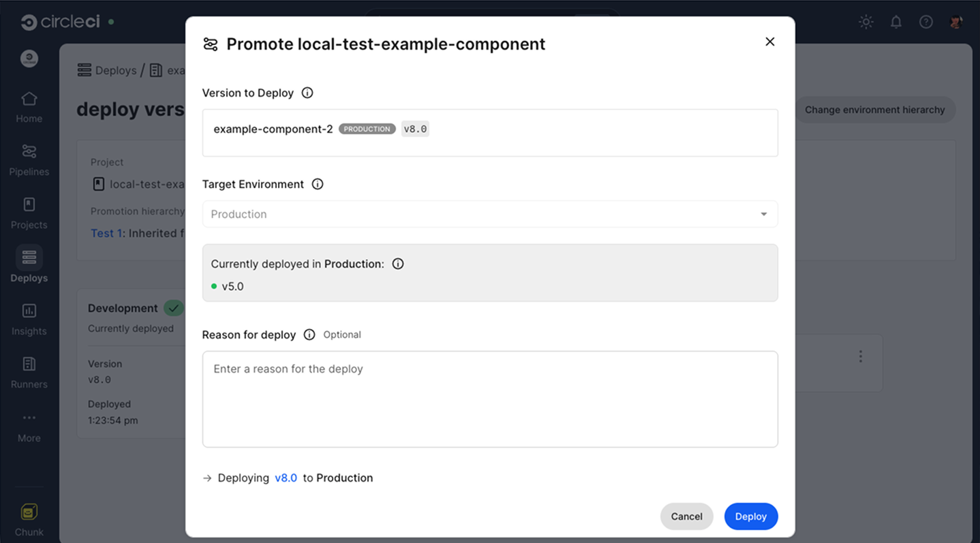This screenshot has width=980, height=543.
Task: Expand the More menu in the sidebar
Action: tap(29, 424)
